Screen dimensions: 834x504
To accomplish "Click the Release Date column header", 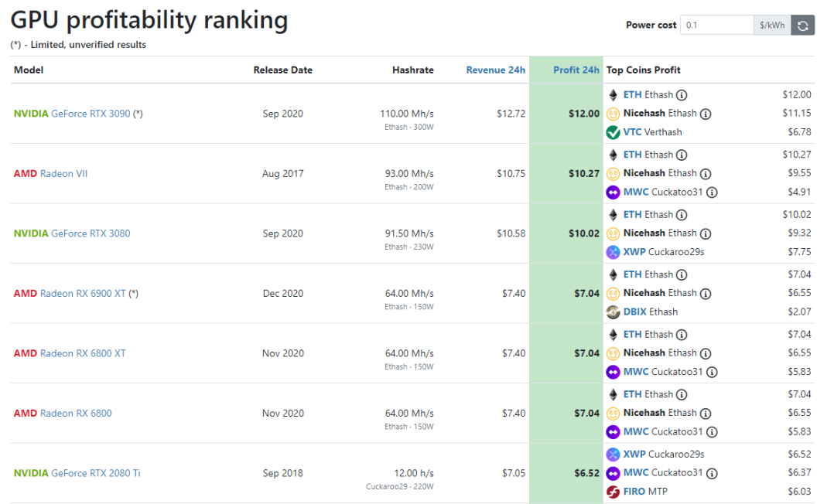I will pos(282,70).
